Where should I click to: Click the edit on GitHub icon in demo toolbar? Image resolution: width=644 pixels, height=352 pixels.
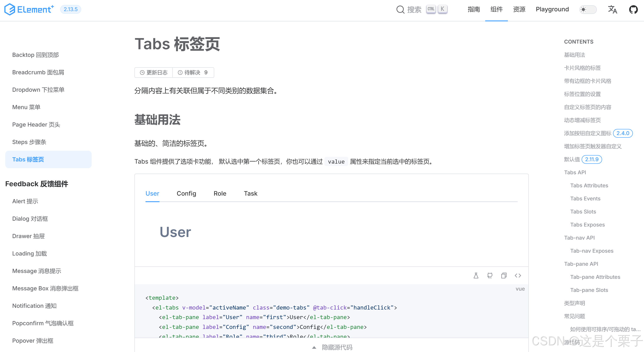click(490, 275)
